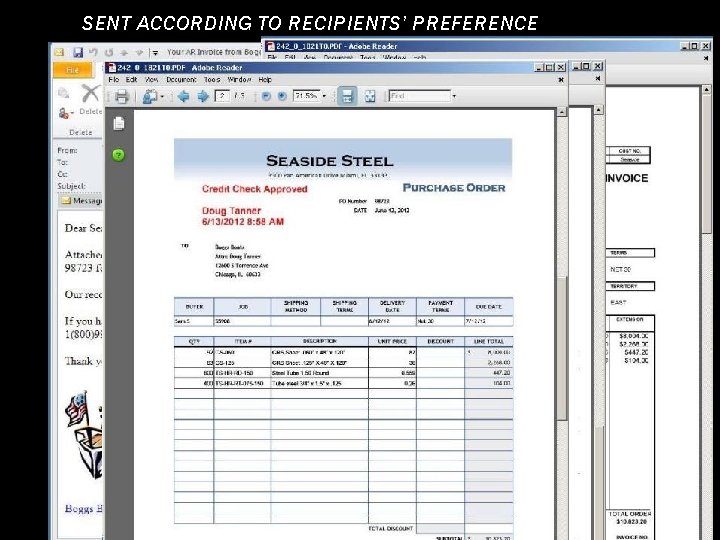
Task: Click the Print icon in Adobe Reader toolbar
Action: point(122,96)
